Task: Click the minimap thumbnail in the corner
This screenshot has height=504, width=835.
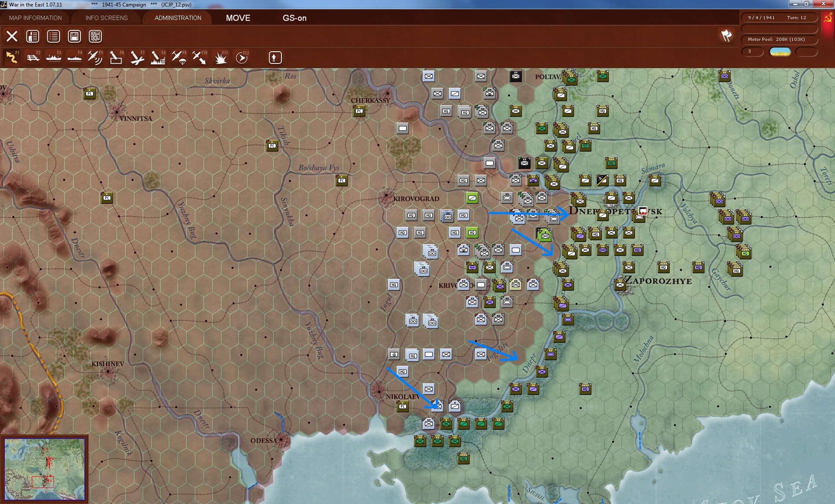Action: (44, 469)
